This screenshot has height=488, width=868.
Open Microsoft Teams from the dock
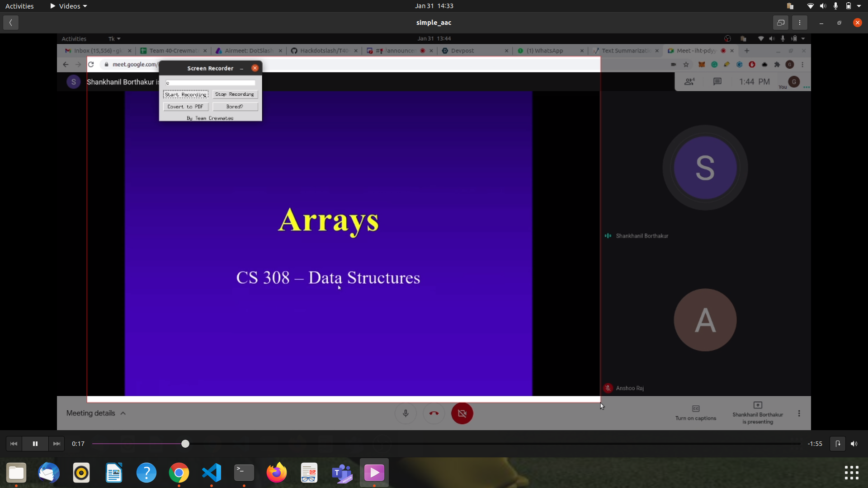coord(342,473)
